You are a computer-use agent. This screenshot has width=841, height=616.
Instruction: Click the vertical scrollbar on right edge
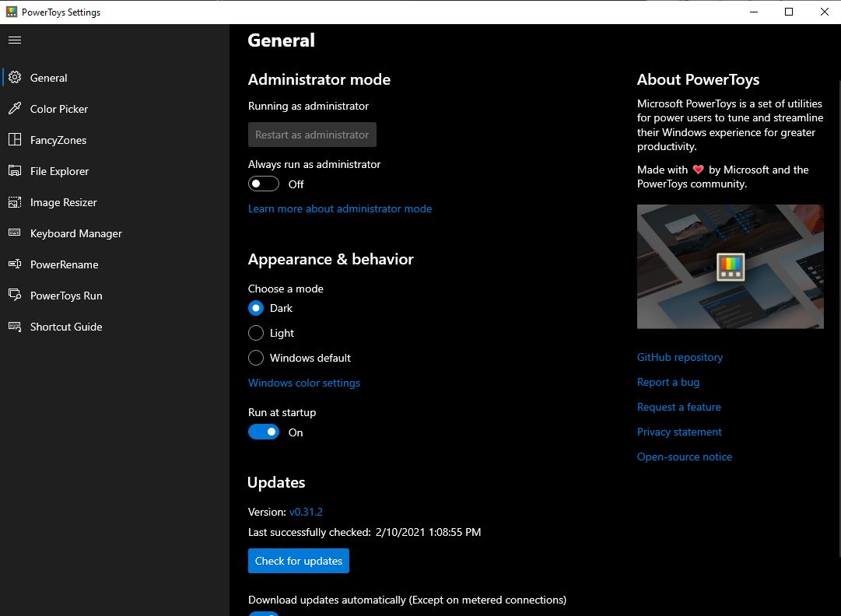pos(839,318)
